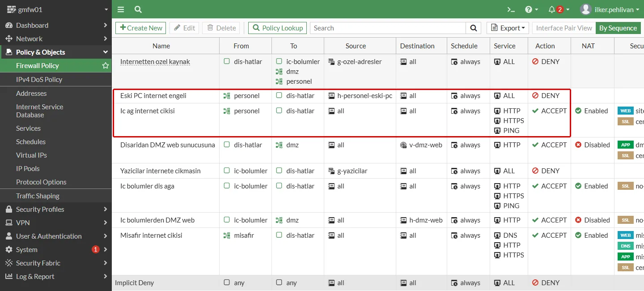Switch view to By Sequence

coord(618,28)
